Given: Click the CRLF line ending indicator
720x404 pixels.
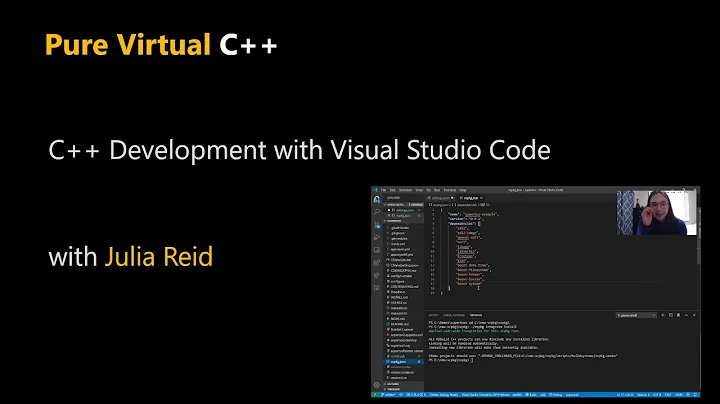Looking at the screenshot, I should click(x=668, y=395).
